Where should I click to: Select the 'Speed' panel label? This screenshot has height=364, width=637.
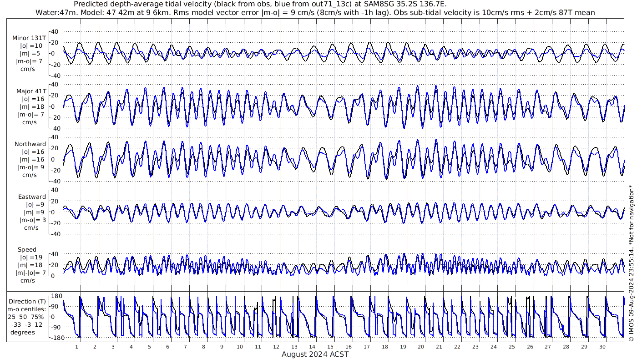27,250
